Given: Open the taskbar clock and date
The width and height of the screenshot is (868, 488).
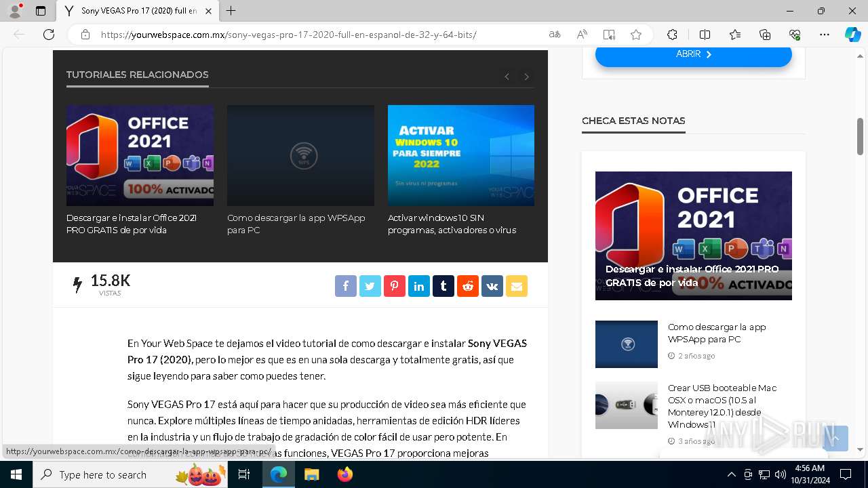Looking at the screenshot, I should pos(810,474).
